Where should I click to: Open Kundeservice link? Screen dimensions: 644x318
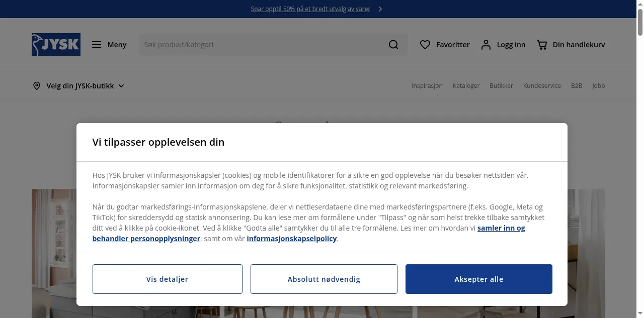click(x=542, y=86)
